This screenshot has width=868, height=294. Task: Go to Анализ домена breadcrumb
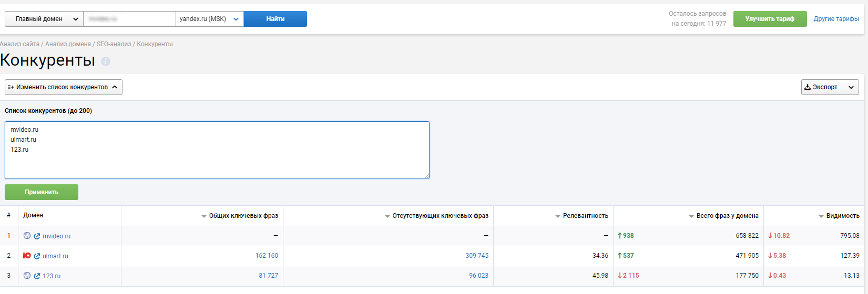pos(68,44)
